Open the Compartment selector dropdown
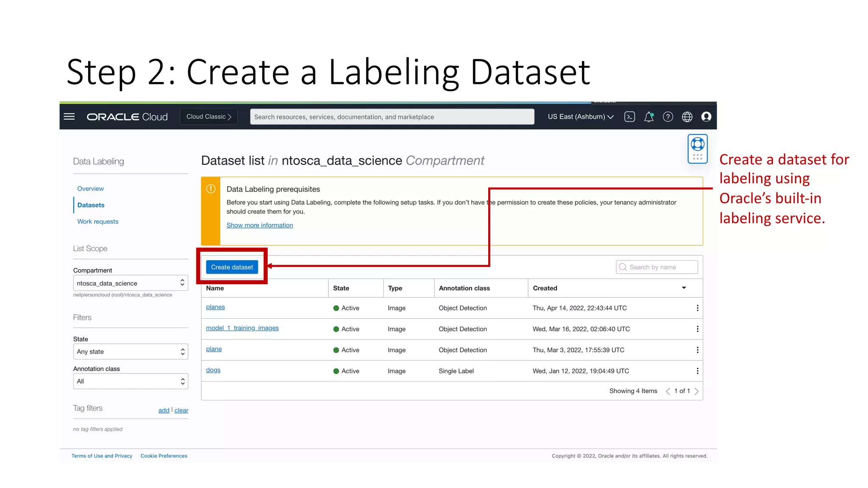The width and height of the screenshot is (868, 488). click(x=130, y=283)
